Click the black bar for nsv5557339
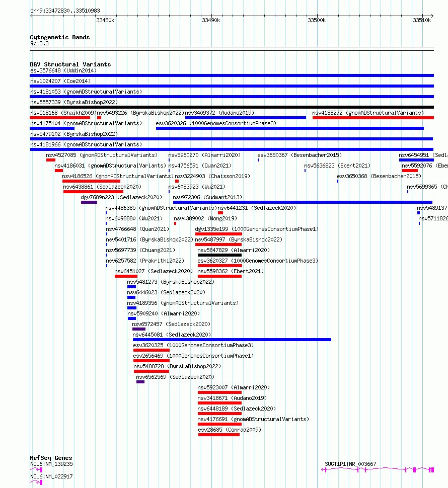This screenshot has width=448, height=488. [232, 107]
